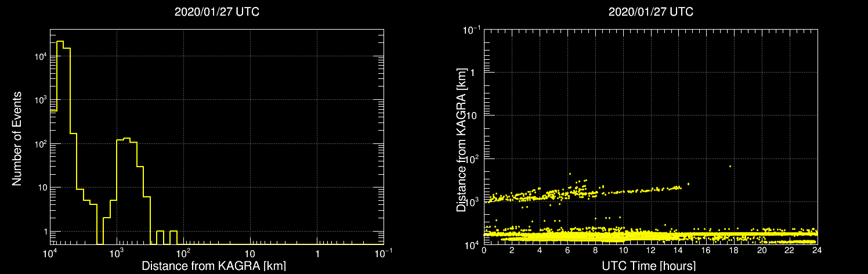Click the '10^3' tick on the scatter plot's y-axis

point(473,201)
